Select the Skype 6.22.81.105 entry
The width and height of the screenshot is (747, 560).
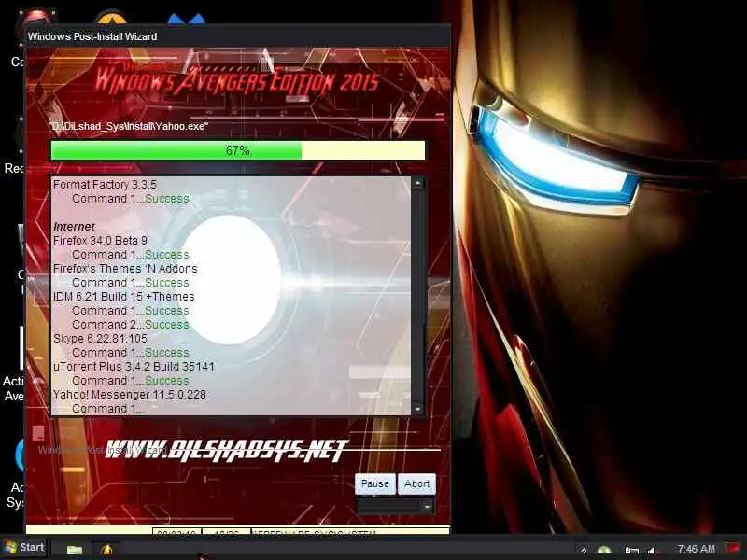pyautogui.click(x=100, y=339)
